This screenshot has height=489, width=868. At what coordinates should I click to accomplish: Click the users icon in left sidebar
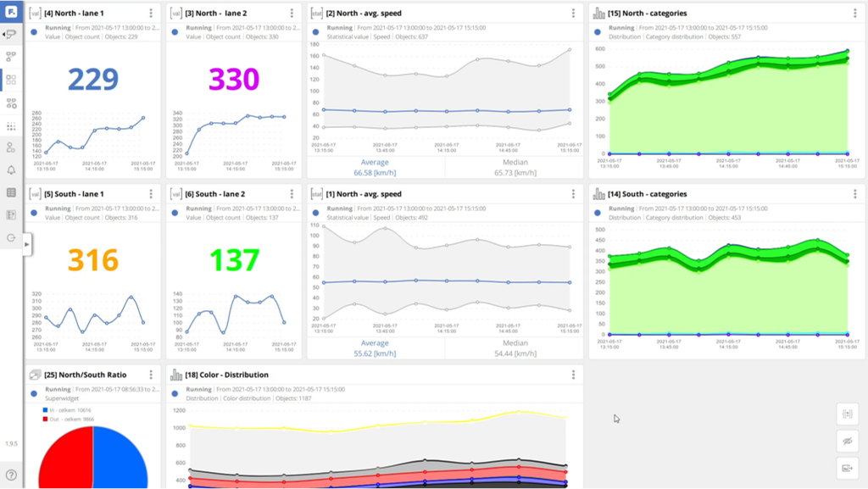point(11,147)
